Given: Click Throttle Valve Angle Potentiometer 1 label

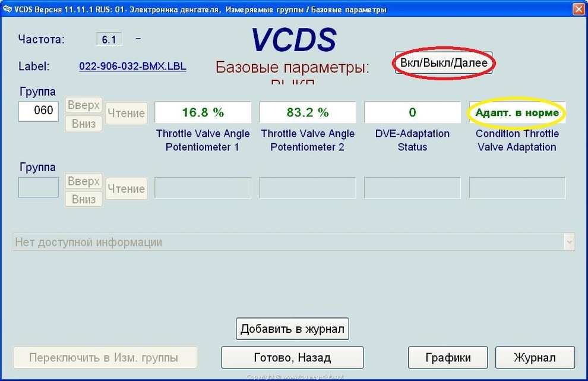Looking at the screenshot, I should point(203,140).
